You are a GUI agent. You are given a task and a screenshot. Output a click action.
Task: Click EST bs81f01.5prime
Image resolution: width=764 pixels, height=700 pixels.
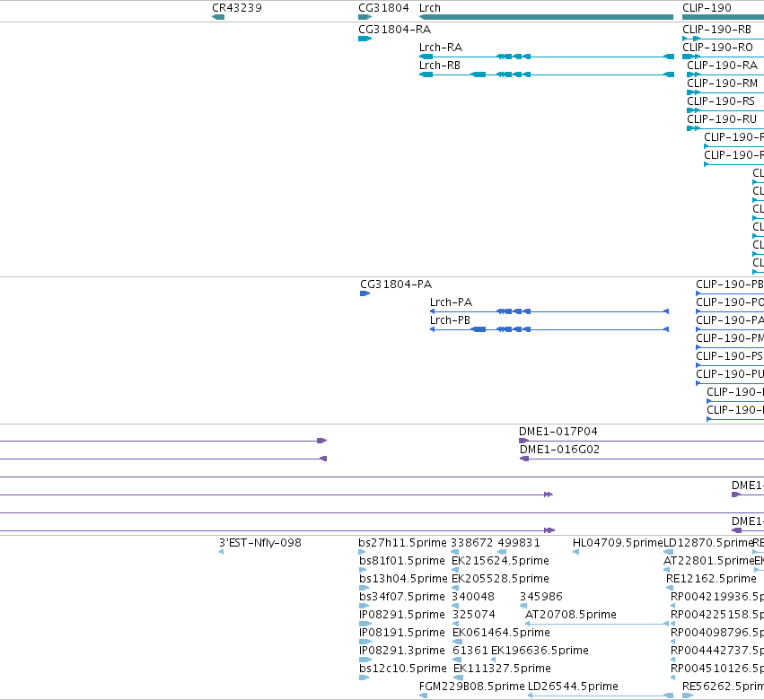coord(402,561)
